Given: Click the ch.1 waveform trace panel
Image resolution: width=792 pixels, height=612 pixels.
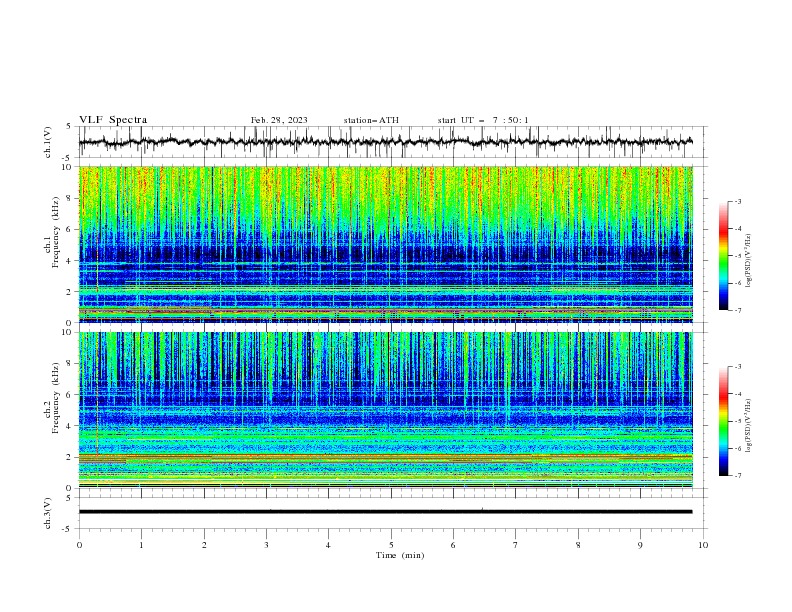Looking at the screenshot, I should click(x=392, y=142).
